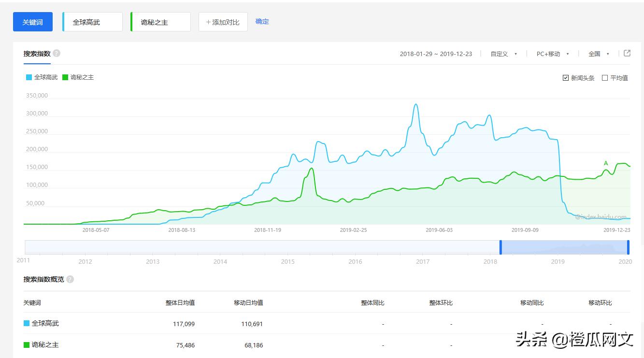Viewport: 644px width, 358px height.
Task: Click the plus icon in 添加对比
Action: tap(209, 21)
